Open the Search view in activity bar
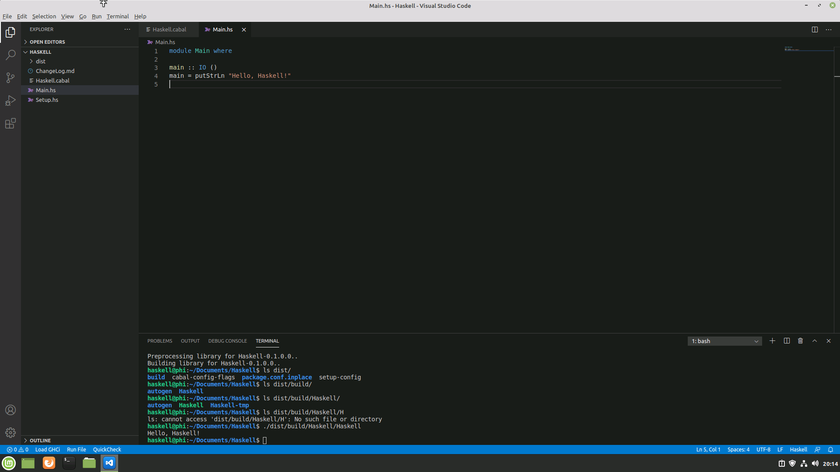 10,55
